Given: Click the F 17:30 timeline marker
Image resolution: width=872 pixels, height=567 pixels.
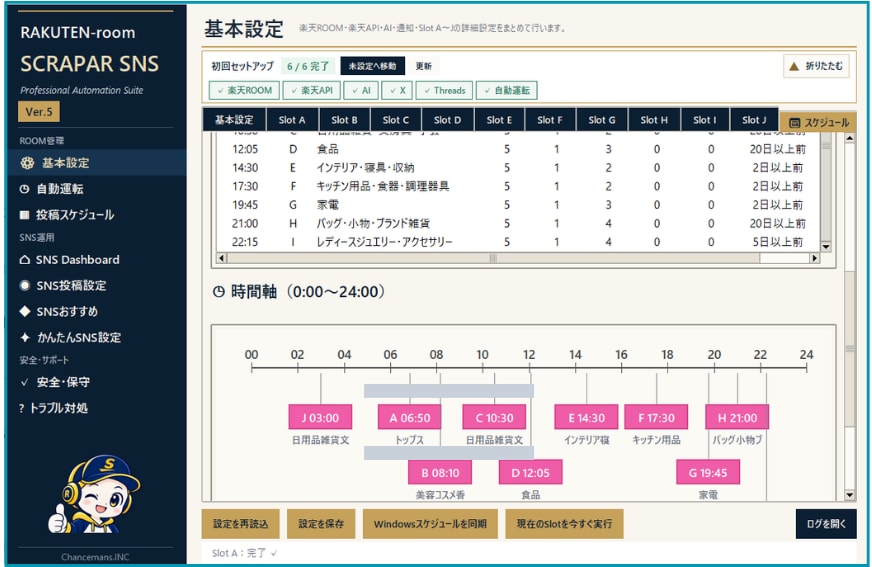Looking at the screenshot, I should coord(656,417).
